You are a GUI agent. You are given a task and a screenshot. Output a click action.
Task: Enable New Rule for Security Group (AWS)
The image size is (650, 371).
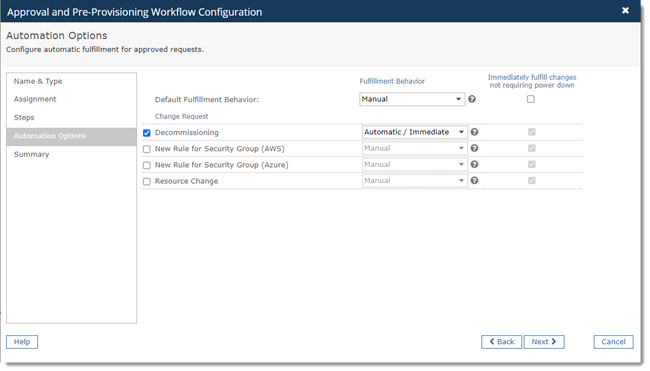[x=147, y=149]
